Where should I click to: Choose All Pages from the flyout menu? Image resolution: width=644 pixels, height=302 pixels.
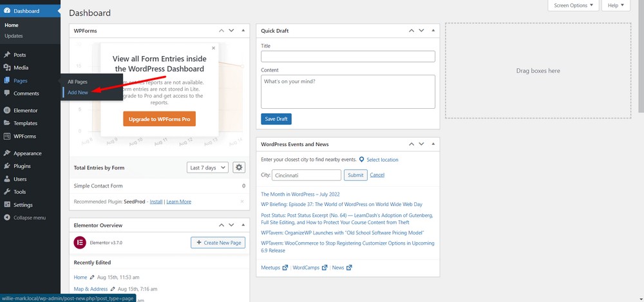(78, 82)
